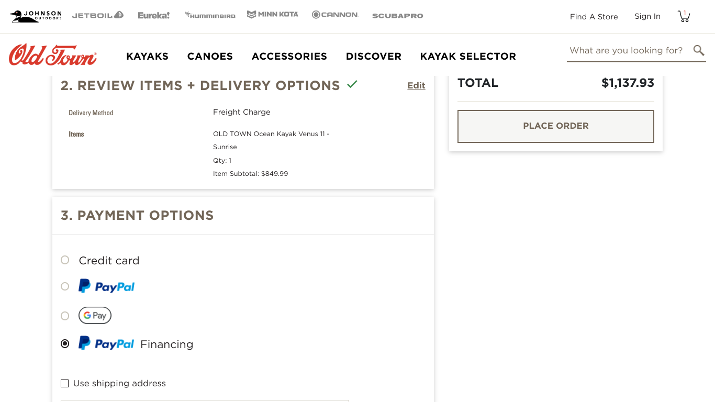The height and width of the screenshot is (402, 715).
Task: Click the order total $1,137.93
Action: coord(627,83)
